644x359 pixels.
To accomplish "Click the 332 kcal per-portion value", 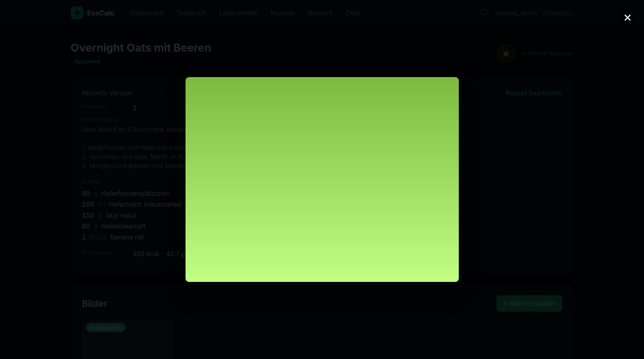I will tap(146, 254).
